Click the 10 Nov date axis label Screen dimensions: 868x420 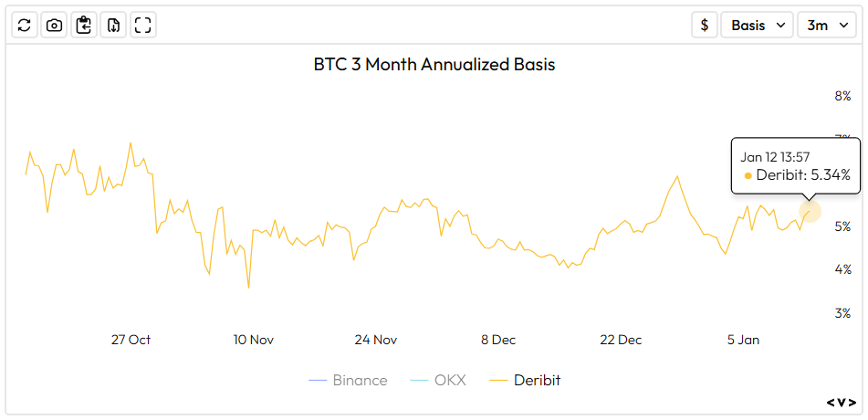click(x=253, y=340)
